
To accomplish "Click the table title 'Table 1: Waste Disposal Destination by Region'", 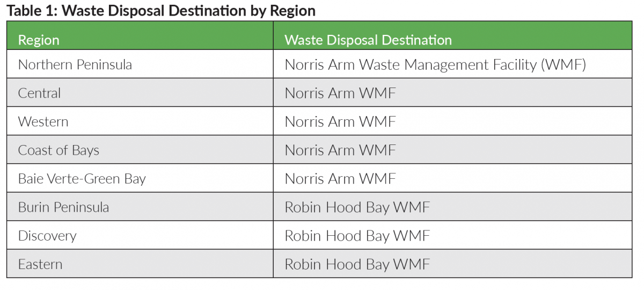I will 161,11.
